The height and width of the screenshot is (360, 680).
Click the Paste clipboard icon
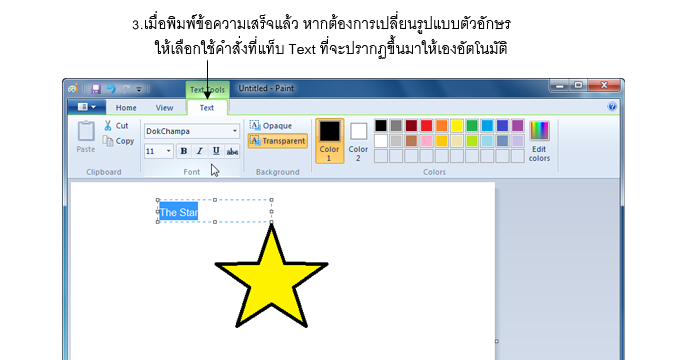click(x=86, y=131)
